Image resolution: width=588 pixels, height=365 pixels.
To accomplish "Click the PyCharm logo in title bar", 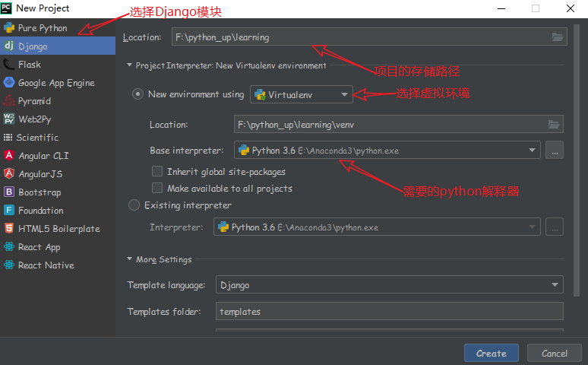I will [6, 8].
